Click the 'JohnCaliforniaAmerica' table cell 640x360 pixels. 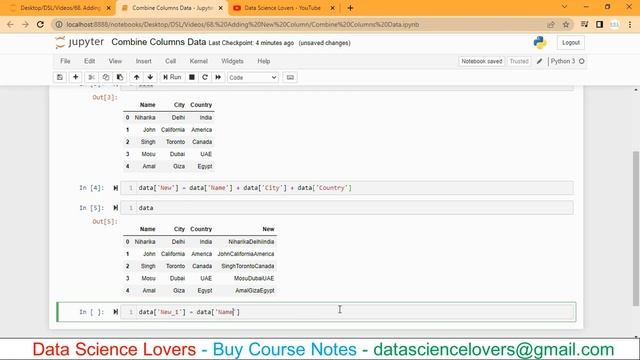pyautogui.click(x=246, y=254)
